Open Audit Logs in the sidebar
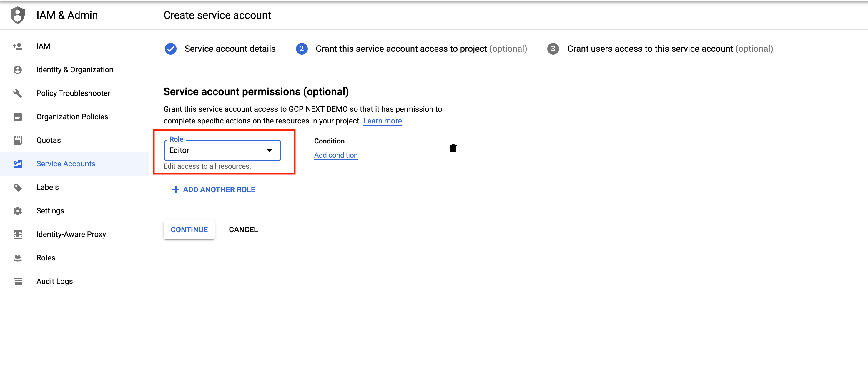Viewport: 868px width, 388px height. (x=74, y=281)
